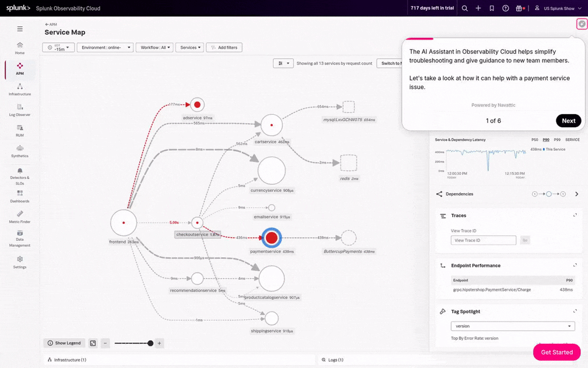The image size is (588, 368).
Task: Open Data Management in the sidebar
Action: pos(20,238)
